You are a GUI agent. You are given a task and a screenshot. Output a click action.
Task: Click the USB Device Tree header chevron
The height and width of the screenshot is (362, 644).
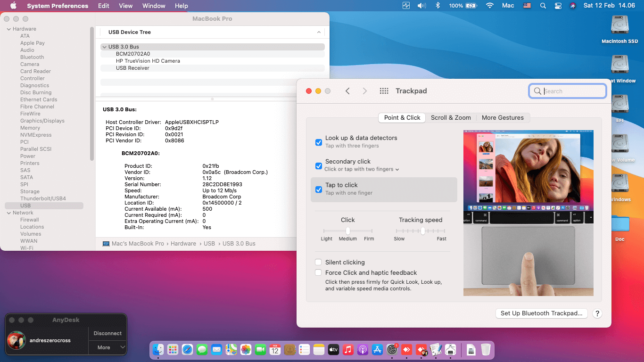[x=319, y=32]
